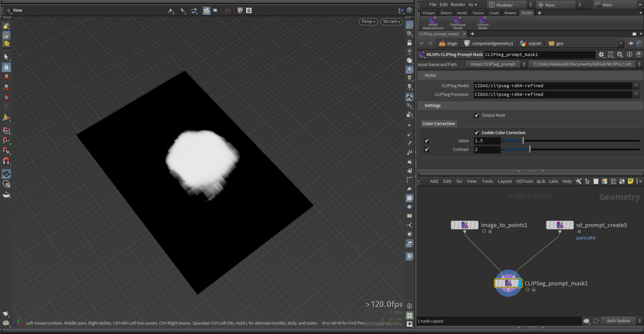The height and width of the screenshot is (334, 644).
Task: Open the No cam camera dropdown
Action: click(392, 22)
